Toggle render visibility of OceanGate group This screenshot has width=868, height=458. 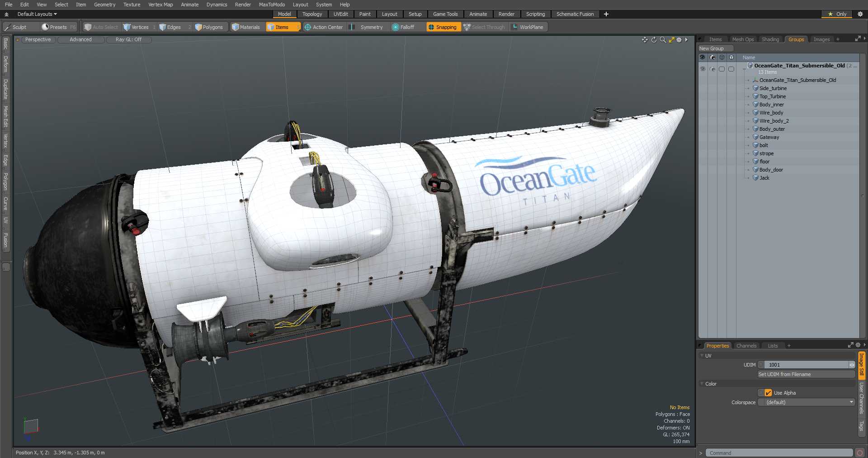point(712,69)
